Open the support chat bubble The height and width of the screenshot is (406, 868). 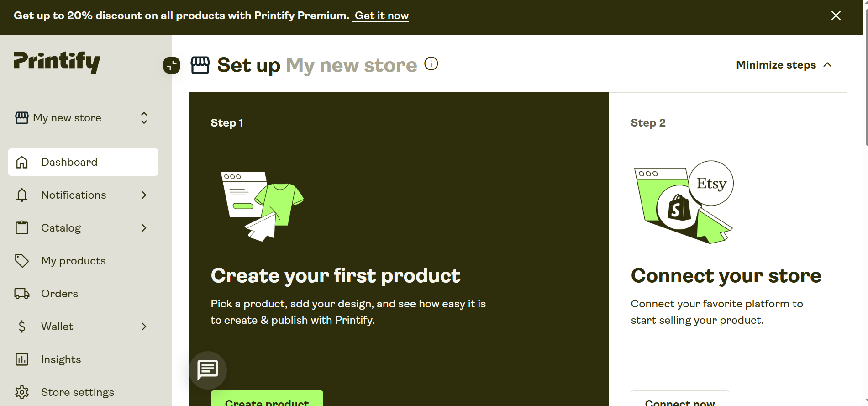[208, 370]
